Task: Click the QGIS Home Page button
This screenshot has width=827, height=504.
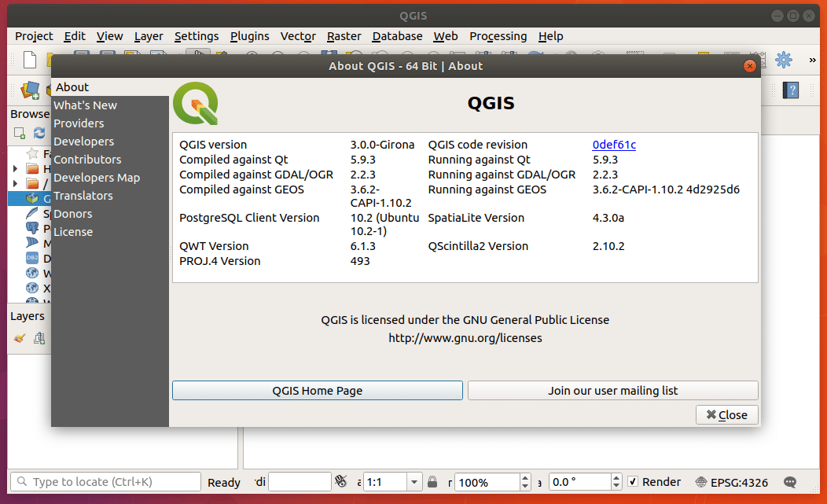Action: click(318, 391)
